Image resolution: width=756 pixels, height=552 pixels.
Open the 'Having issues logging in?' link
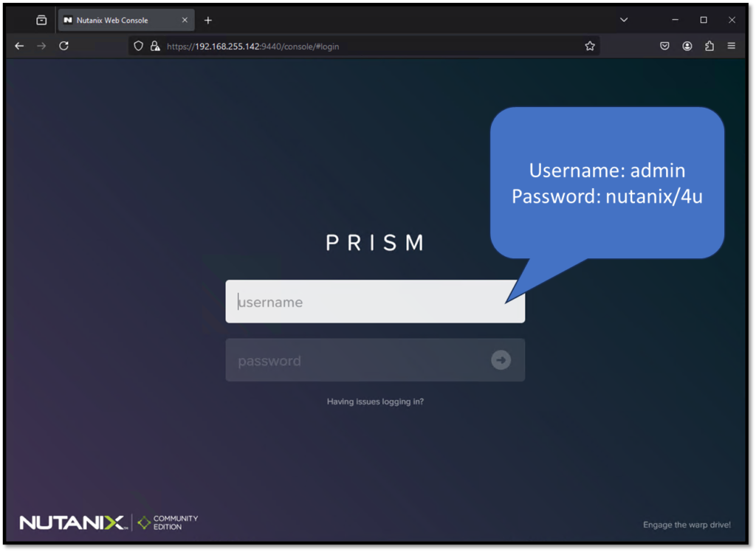375,401
